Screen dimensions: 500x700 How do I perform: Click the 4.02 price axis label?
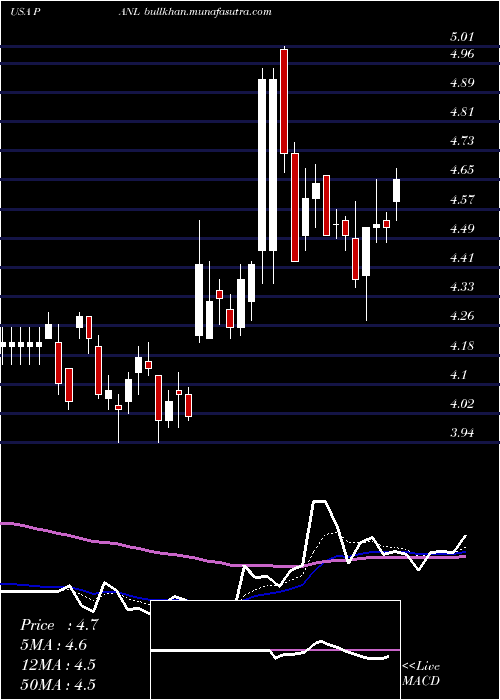(462, 404)
